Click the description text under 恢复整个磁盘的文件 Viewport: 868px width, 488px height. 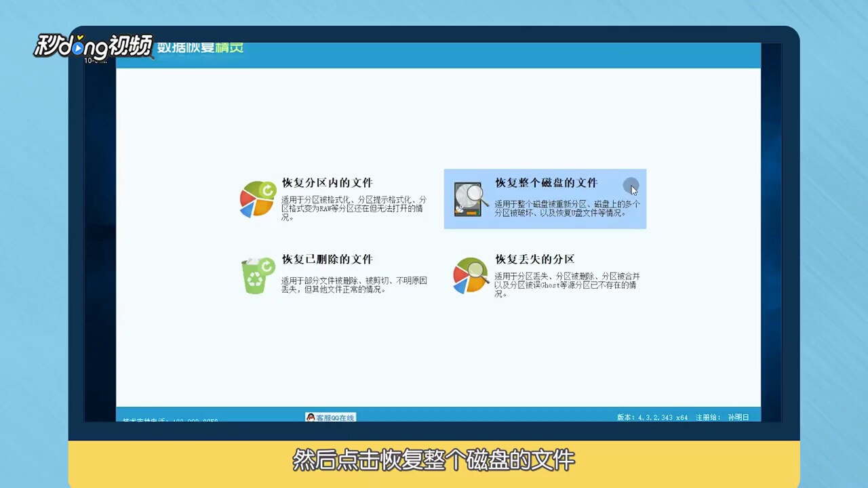(x=567, y=208)
